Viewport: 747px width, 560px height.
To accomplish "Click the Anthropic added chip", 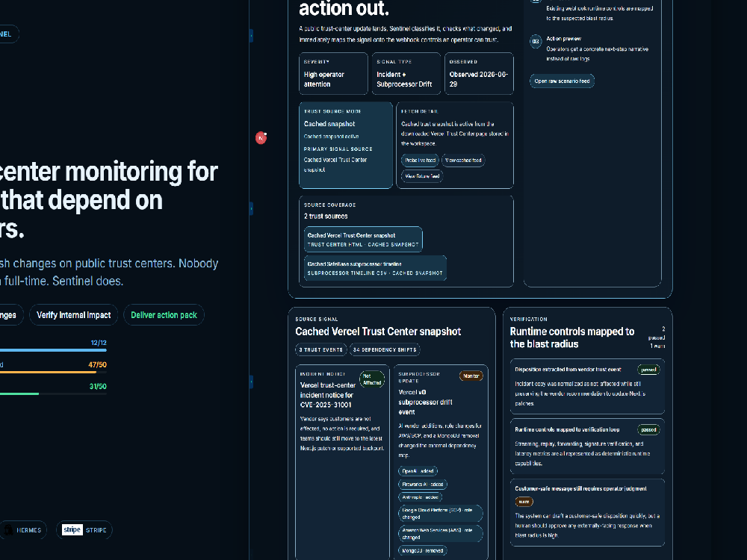I will pos(420,497).
